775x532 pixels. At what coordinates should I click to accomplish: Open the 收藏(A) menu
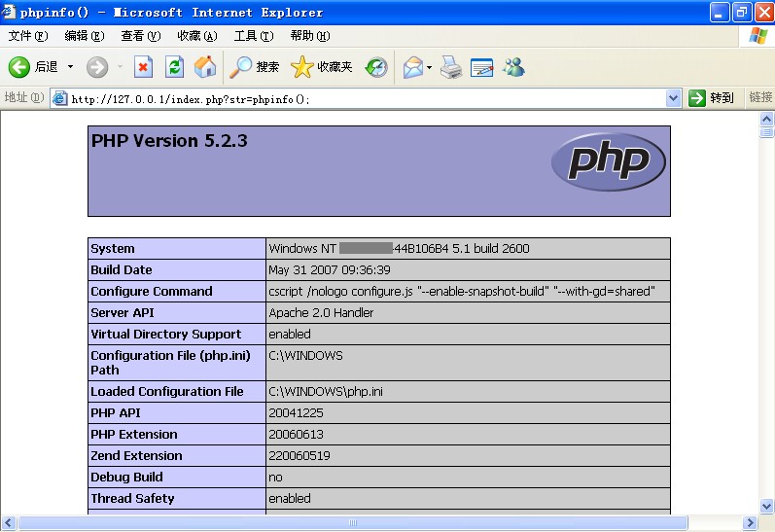pos(197,36)
